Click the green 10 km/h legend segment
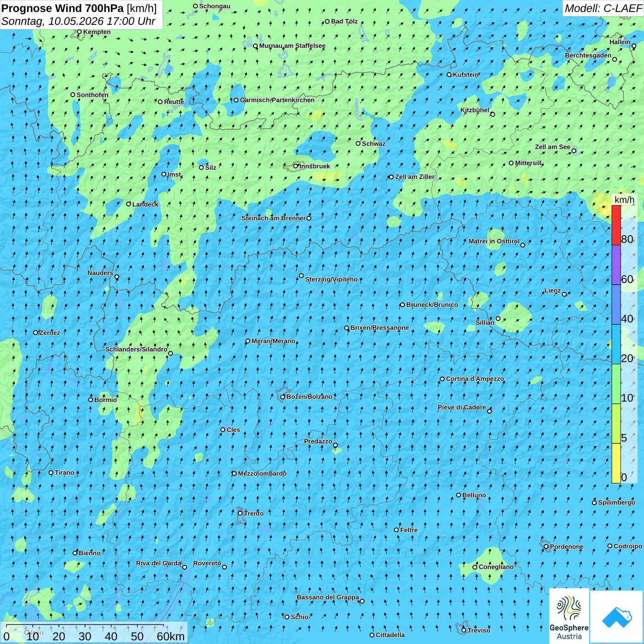Image resolution: width=644 pixels, height=644 pixels. click(x=616, y=384)
